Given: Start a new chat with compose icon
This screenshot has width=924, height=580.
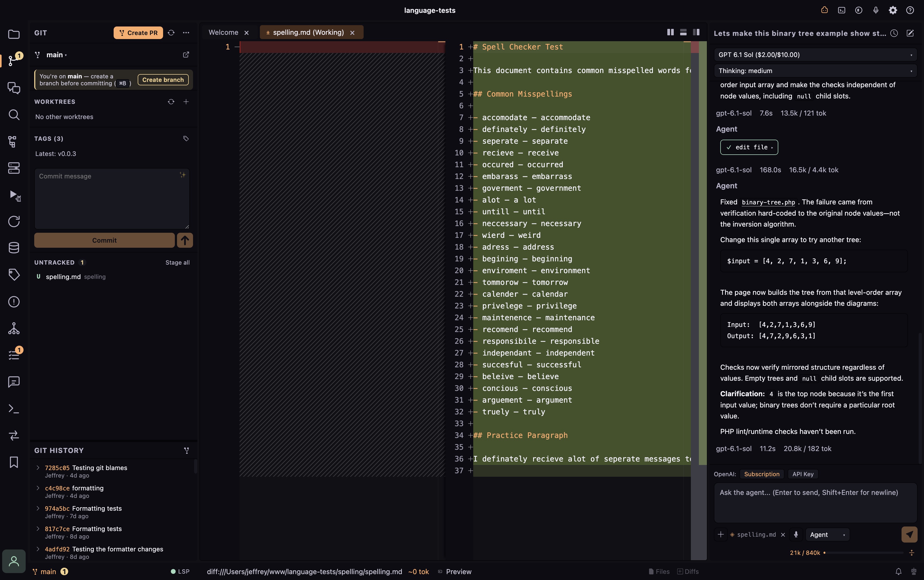Looking at the screenshot, I should (910, 33).
